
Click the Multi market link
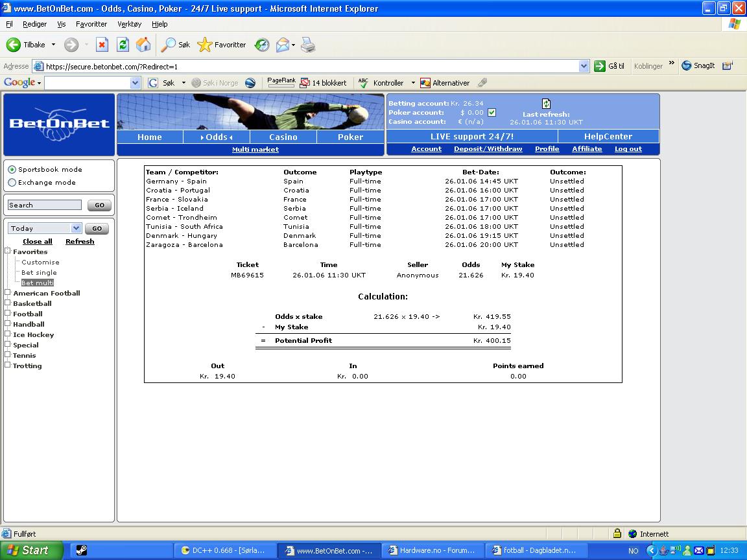[x=255, y=150]
